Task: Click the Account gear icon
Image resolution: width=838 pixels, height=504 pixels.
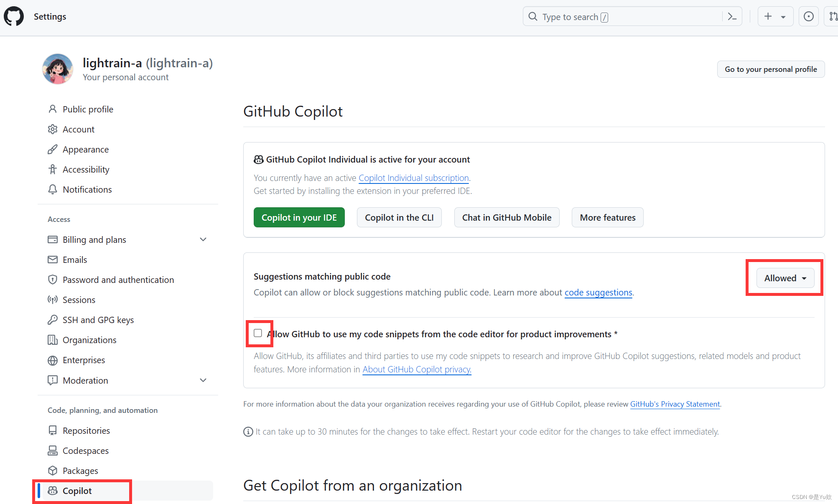Action: tap(52, 129)
